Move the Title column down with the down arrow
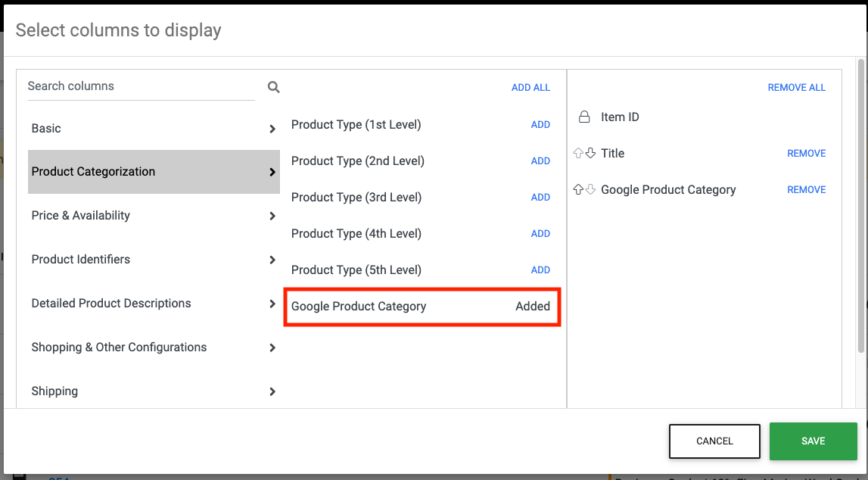This screenshot has height=480, width=868. coord(590,154)
